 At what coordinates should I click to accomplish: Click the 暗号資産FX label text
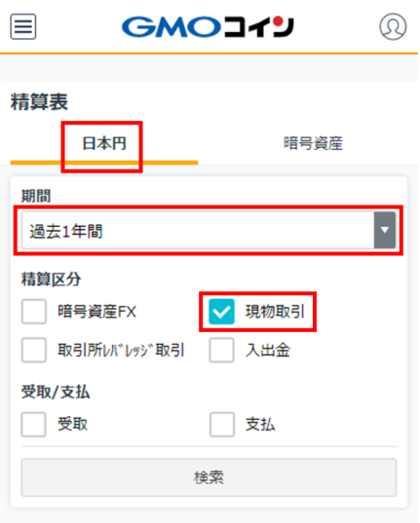(x=97, y=312)
